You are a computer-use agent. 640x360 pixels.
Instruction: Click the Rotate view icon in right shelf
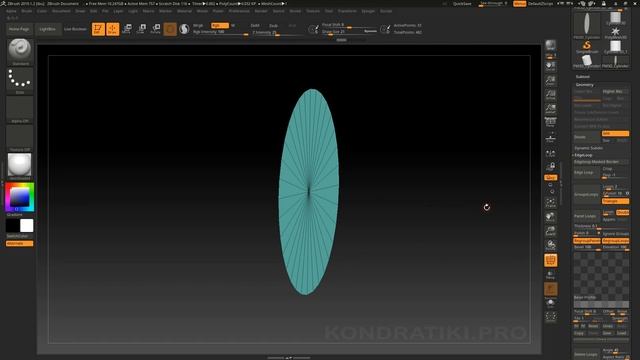tap(551, 245)
